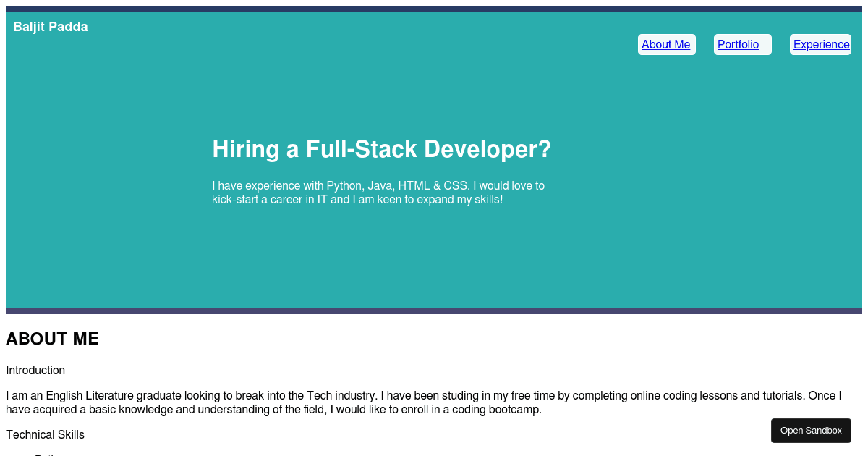Select the 'Hiring a Full-Stack Developer?' heading
The height and width of the screenshot is (456, 868).
(381, 149)
